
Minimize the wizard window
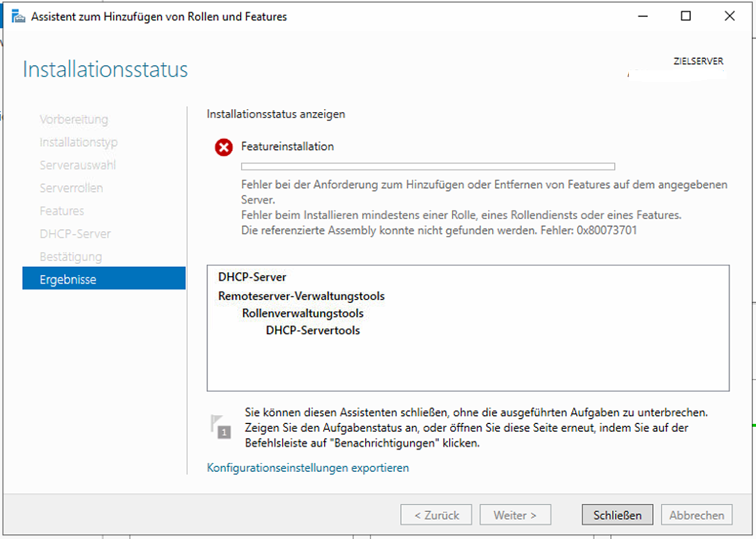pyautogui.click(x=642, y=17)
